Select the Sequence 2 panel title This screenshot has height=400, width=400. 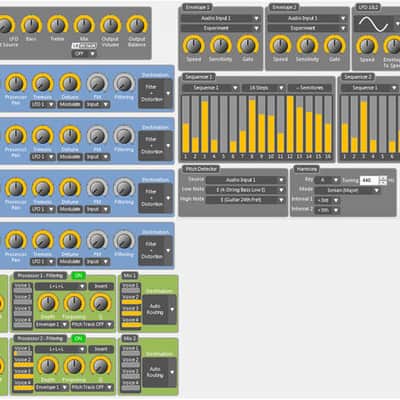pyautogui.click(x=357, y=77)
